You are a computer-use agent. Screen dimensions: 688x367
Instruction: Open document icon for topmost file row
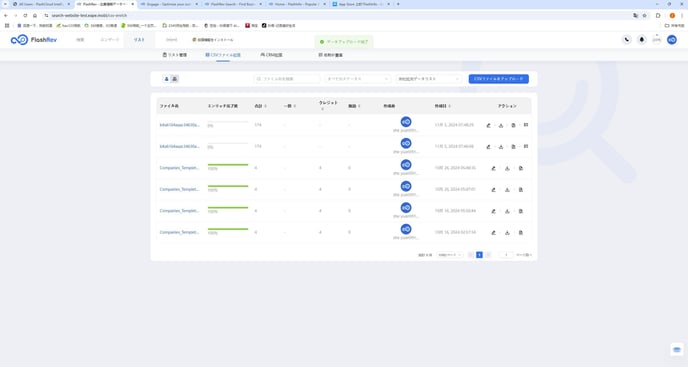tap(513, 125)
